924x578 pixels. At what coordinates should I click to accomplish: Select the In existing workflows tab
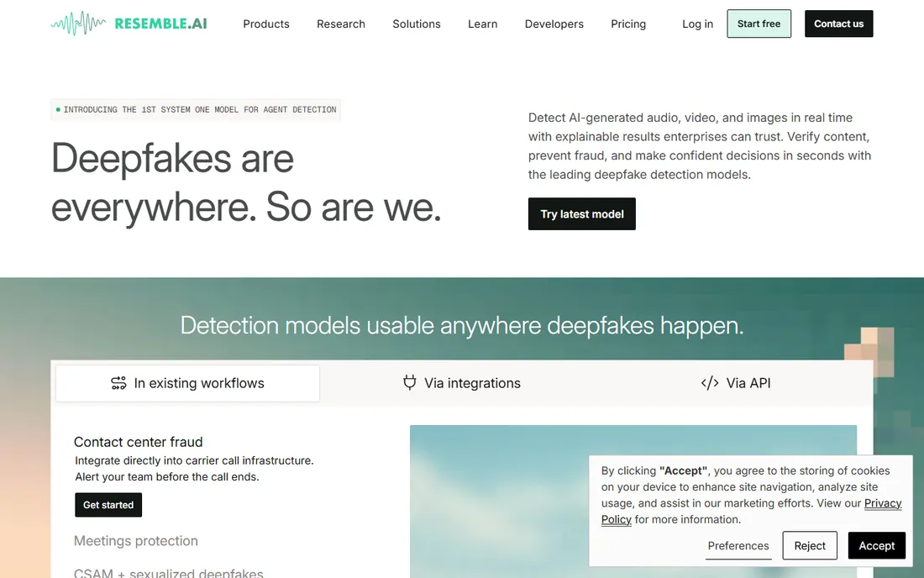pyautogui.click(x=187, y=383)
